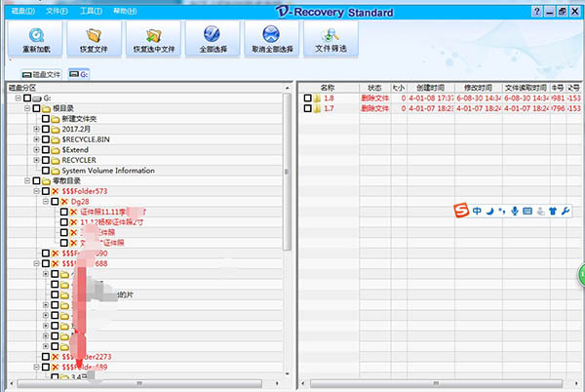Collapse the 根目录 node

point(27,108)
